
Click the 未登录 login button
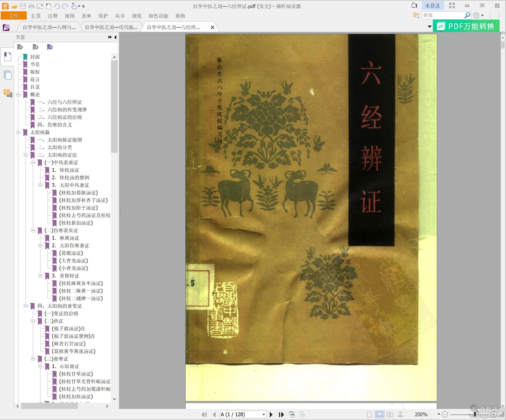click(x=433, y=6)
